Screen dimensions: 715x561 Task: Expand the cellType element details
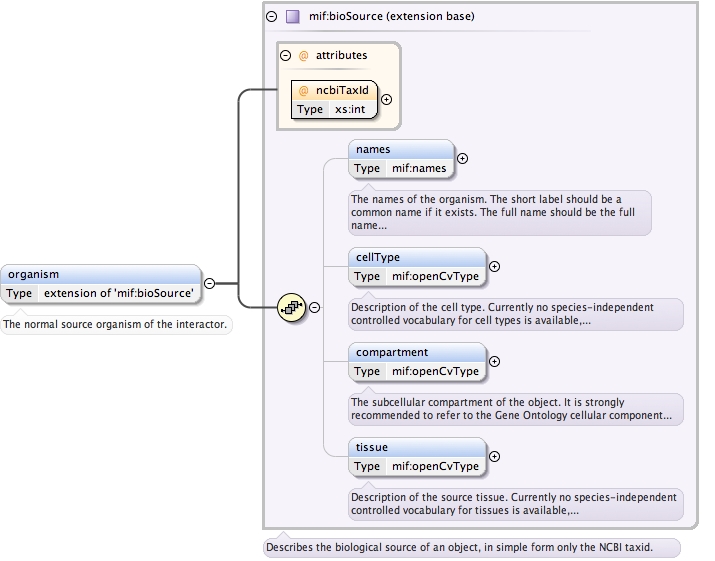click(x=494, y=266)
